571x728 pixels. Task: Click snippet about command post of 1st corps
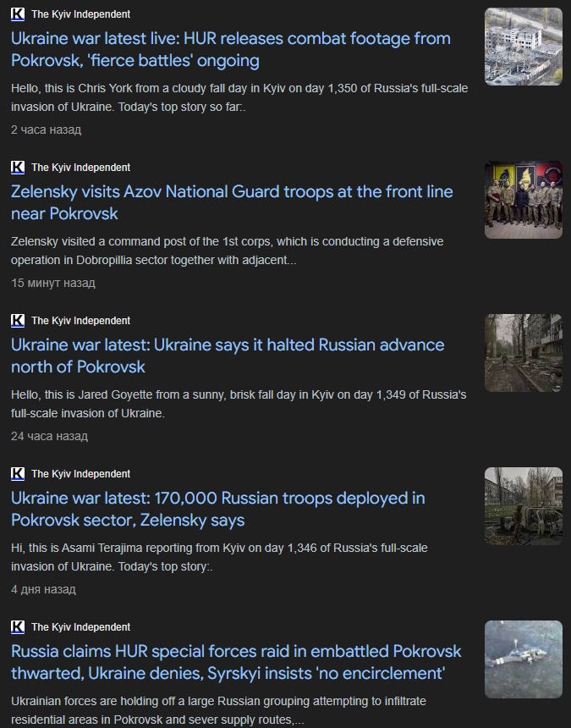[x=228, y=251]
